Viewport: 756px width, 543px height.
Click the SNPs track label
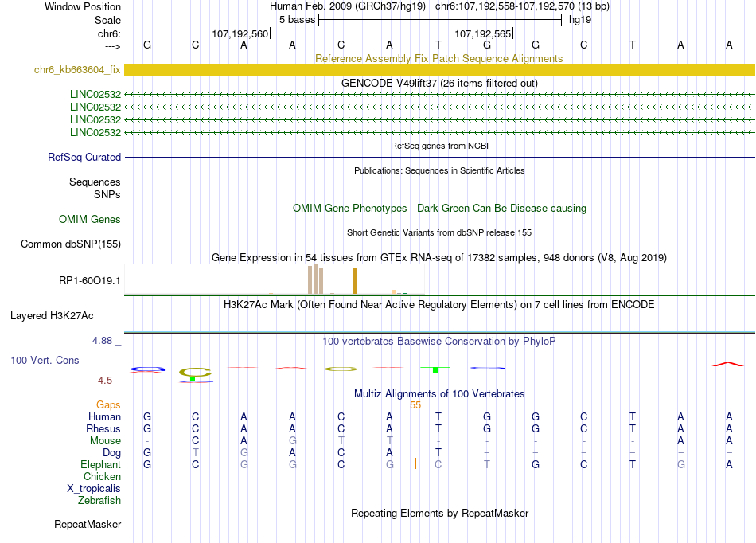point(107,195)
